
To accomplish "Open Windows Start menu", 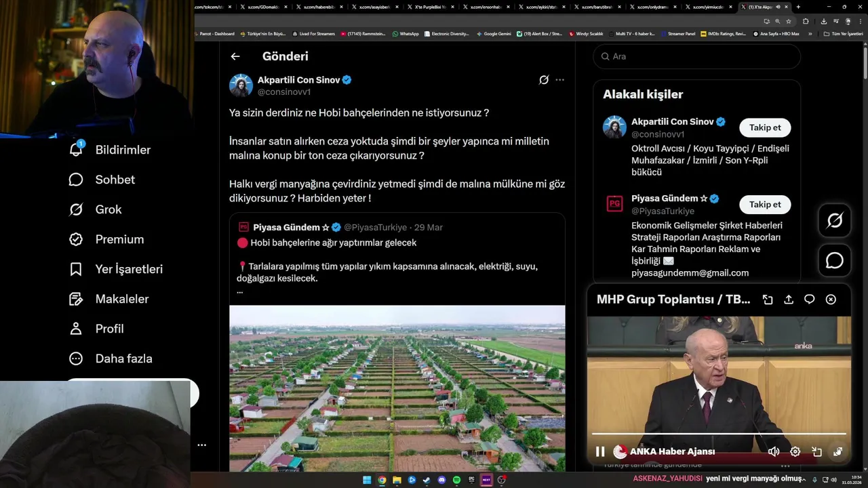I will click(x=367, y=480).
